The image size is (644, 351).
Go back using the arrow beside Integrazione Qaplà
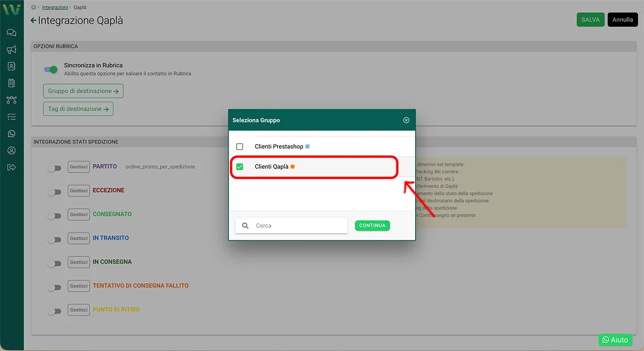[x=34, y=21]
